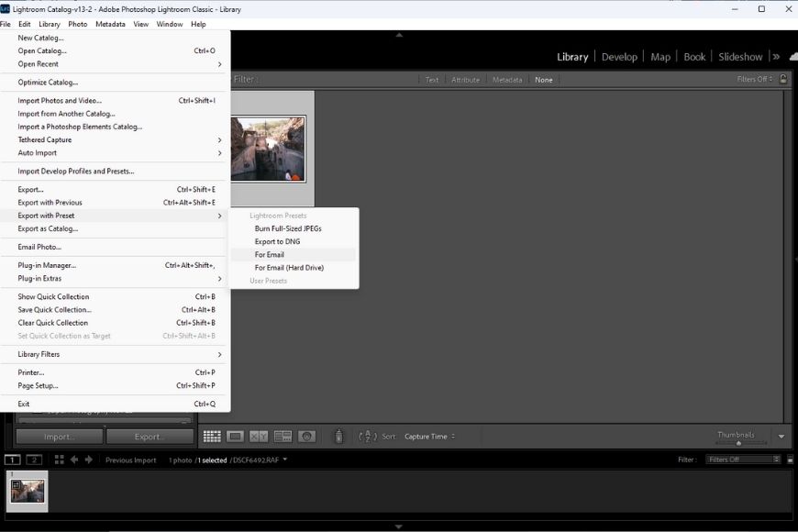Viewport: 798px width, 532px height.
Task: Open filmstrip Filters Off dropdown
Action: tap(743, 460)
